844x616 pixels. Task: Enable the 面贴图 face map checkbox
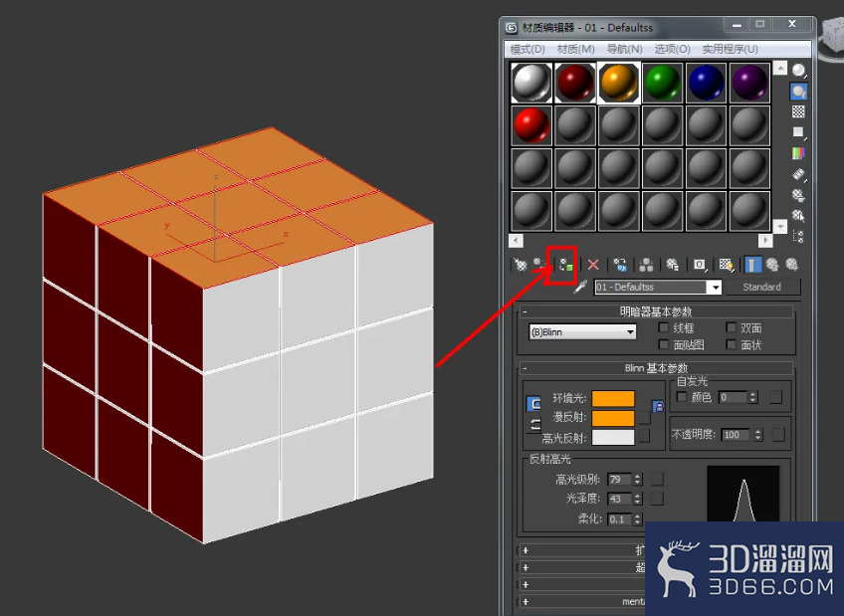click(664, 343)
